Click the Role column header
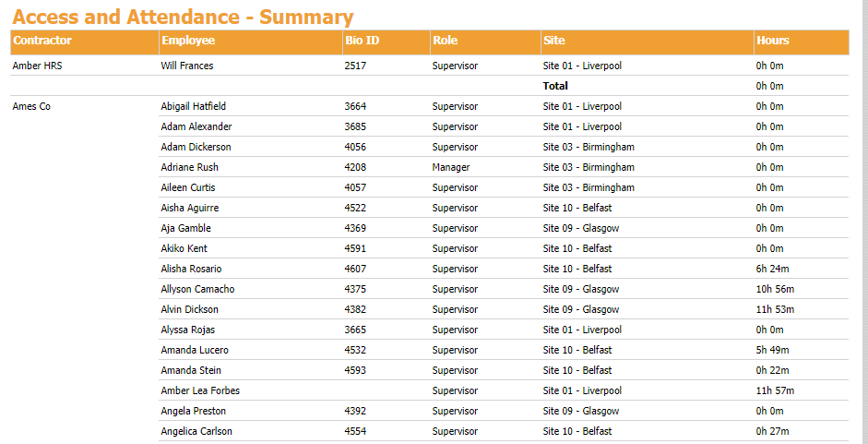 pos(445,41)
